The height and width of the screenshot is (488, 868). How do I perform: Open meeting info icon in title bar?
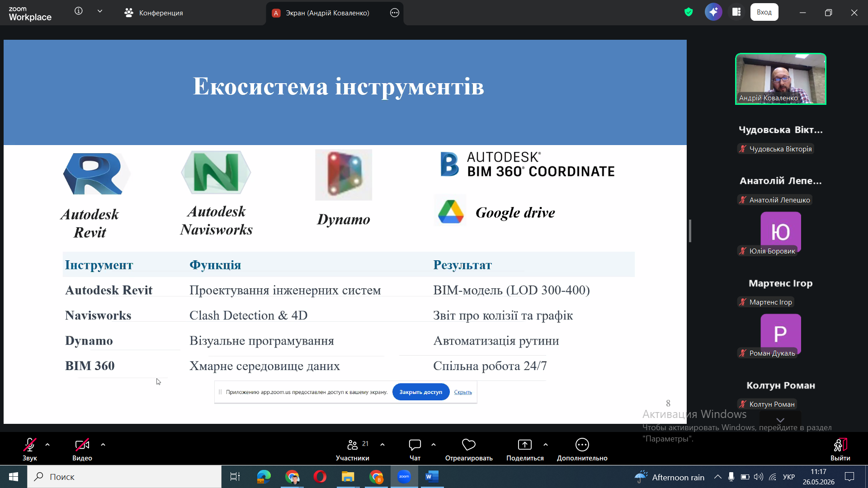(x=79, y=11)
